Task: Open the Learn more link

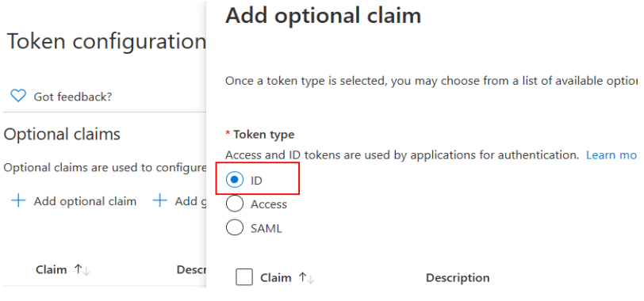Action: [x=611, y=155]
